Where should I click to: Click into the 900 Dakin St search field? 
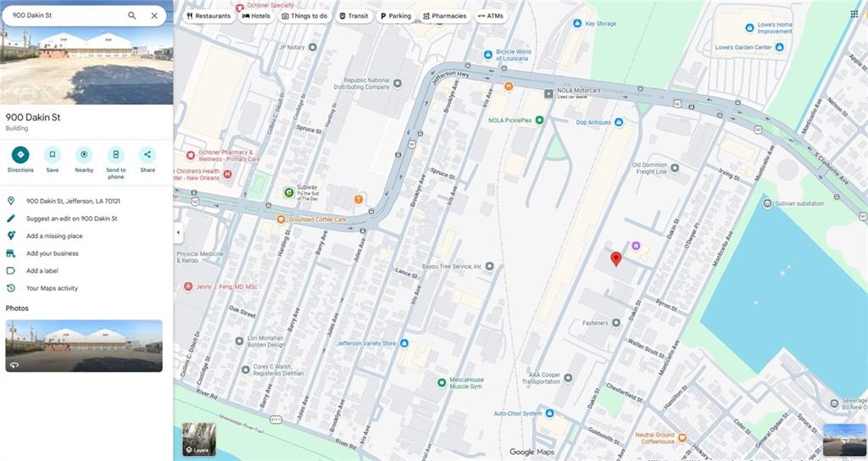click(64, 15)
